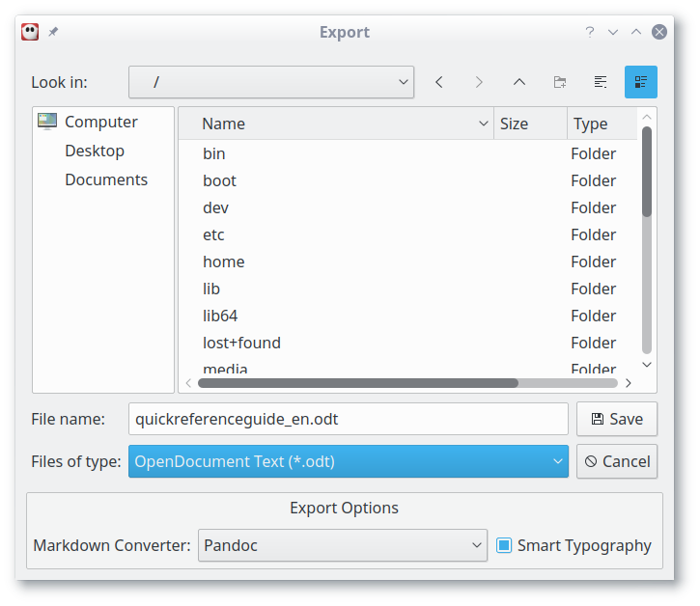
Task: Click the pin icon in title bar
Action: [x=54, y=32]
